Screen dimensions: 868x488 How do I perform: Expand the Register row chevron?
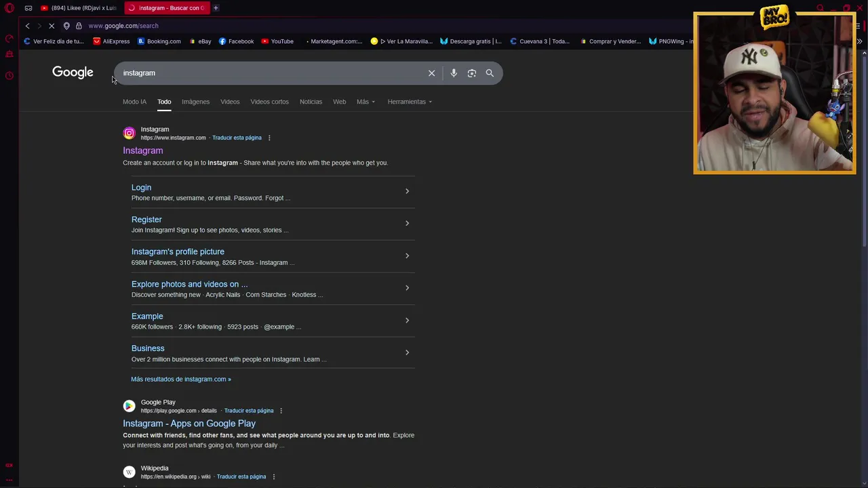click(x=407, y=223)
